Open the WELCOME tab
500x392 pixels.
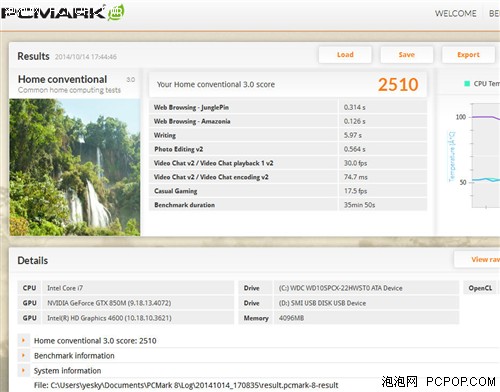[x=455, y=14]
